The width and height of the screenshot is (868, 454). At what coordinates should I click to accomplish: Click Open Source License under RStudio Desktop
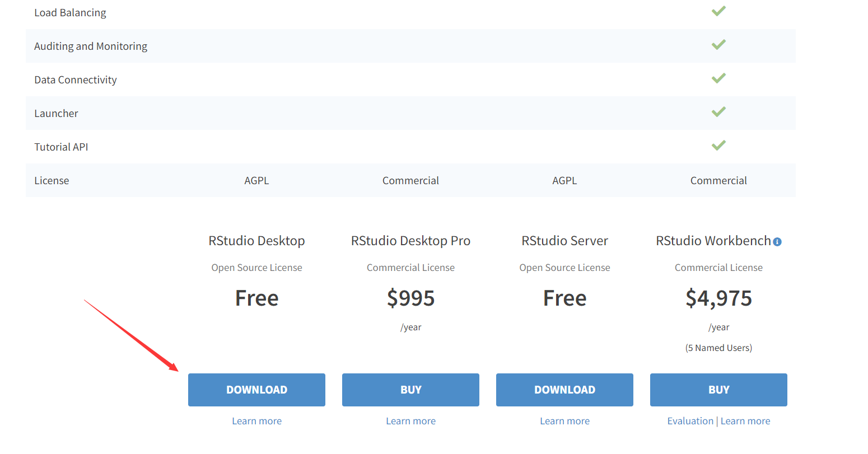click(x=256, y=268)
